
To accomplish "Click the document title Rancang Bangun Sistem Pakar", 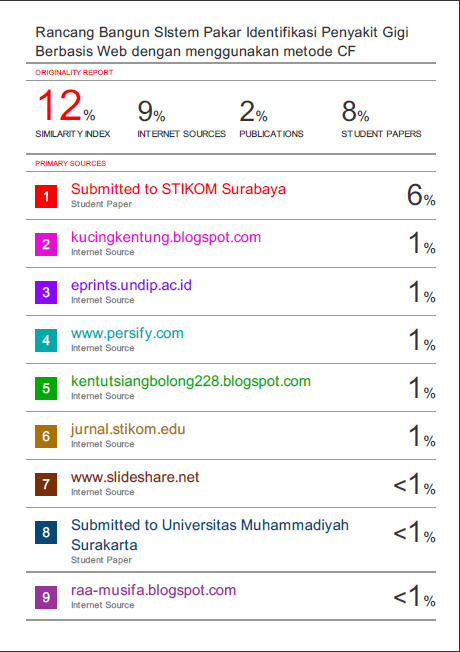I will point(222,42).
